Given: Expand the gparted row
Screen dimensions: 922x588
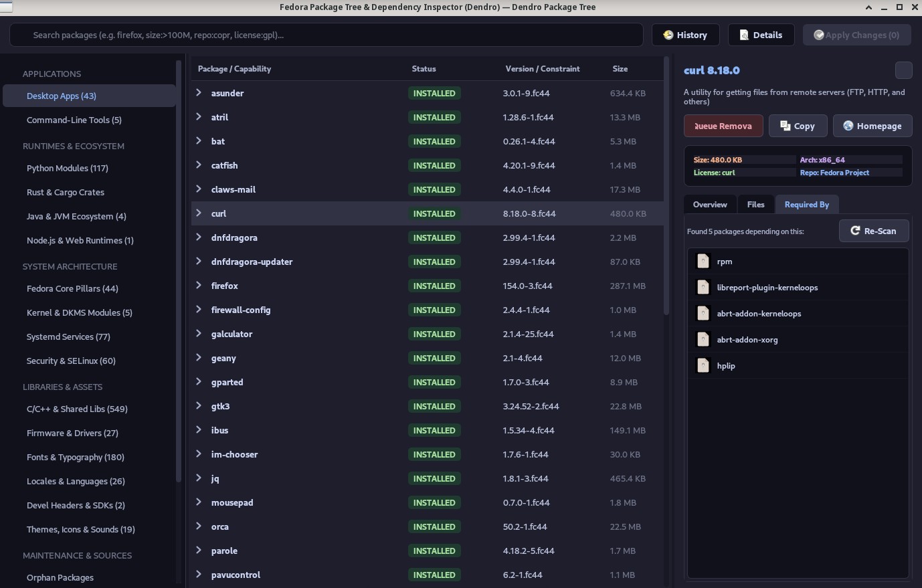Looking at the screenshot, I should point(199,382).
